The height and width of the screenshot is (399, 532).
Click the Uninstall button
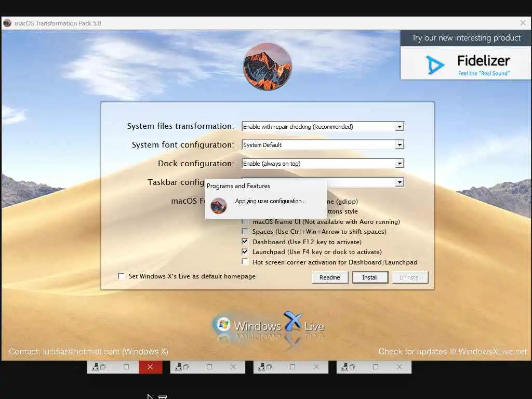tap(410, 277)
